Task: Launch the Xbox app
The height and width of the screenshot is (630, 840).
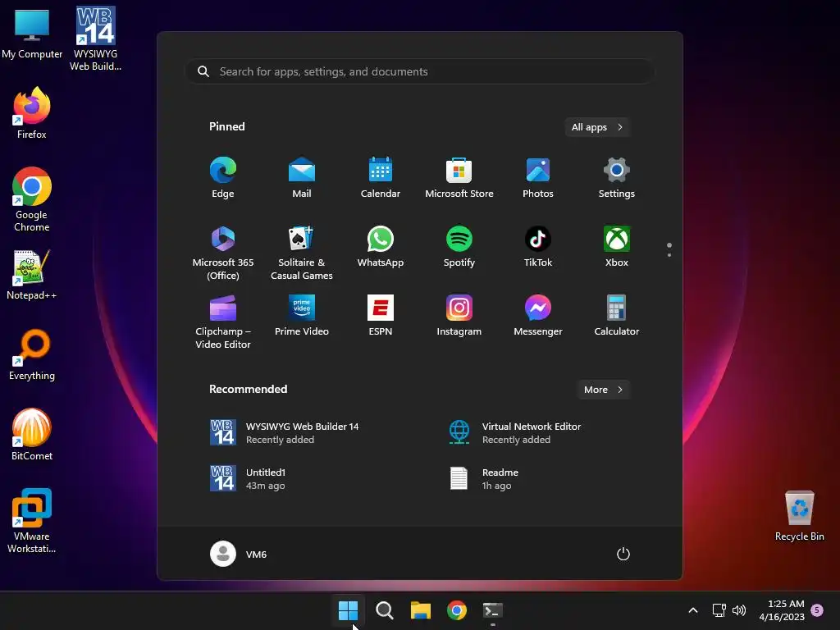Action: pyautogui.click(x=617, y=247)
